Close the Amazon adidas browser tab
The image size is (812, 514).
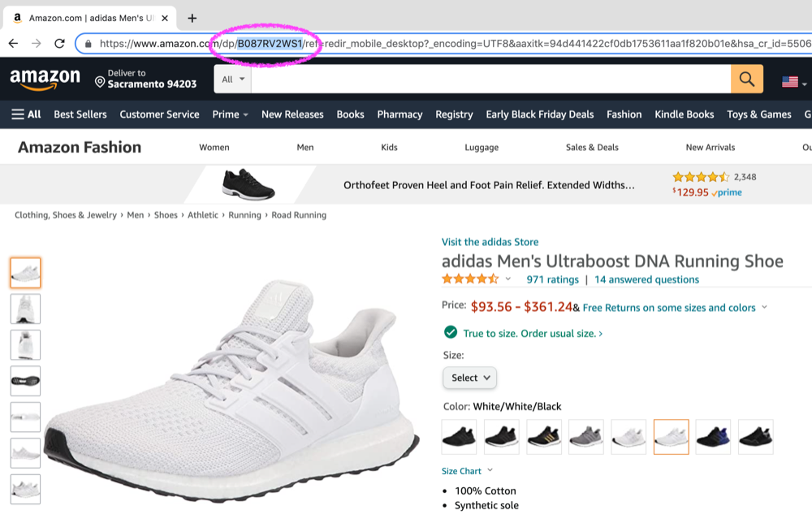pos(165,18)
